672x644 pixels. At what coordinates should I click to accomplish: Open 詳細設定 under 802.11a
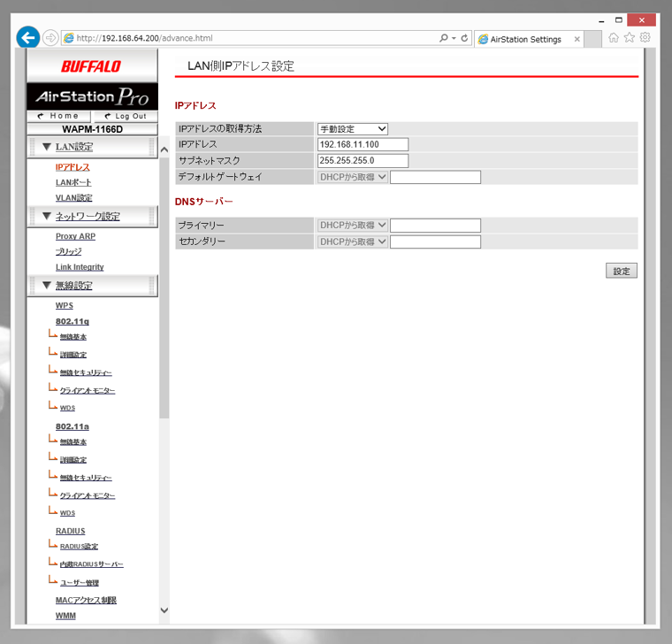click(x=73, y=460)
